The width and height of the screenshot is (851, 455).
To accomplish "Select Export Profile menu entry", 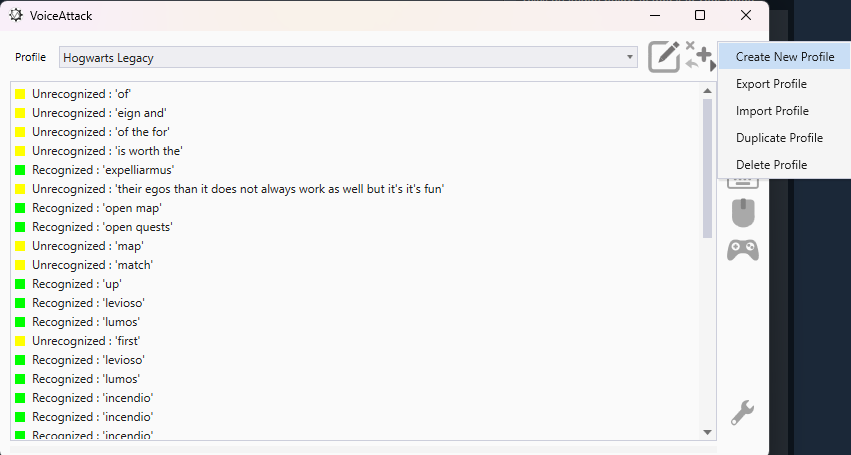I will click(771, 84).
